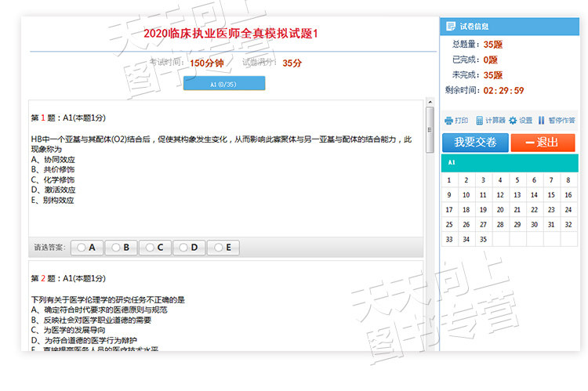Click the 试卷信息 header icon
This screenshot has width=588, height=391.
(450, 26)
